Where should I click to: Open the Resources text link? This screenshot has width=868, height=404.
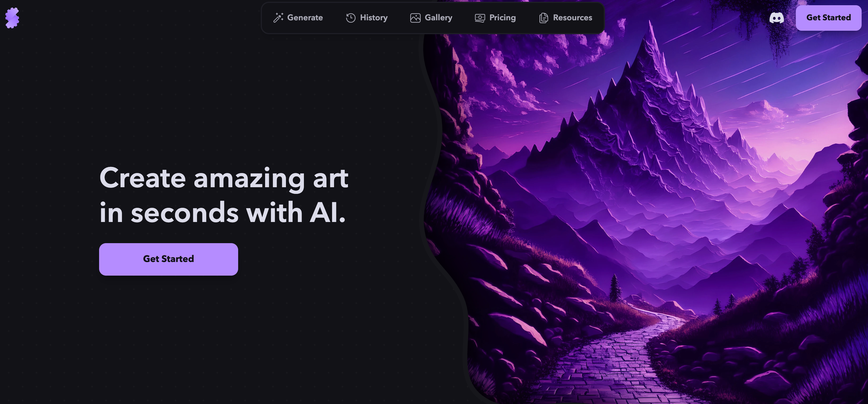pos(572,17)
